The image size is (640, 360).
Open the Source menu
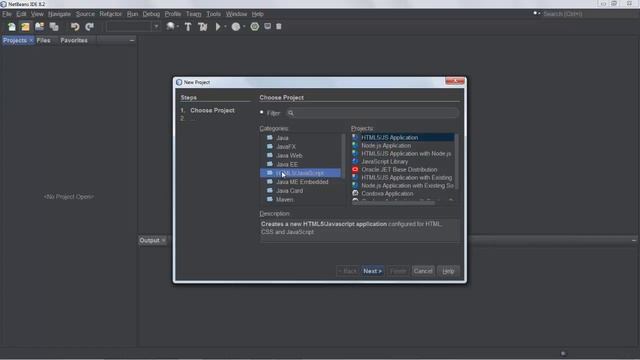click(85, 14)
